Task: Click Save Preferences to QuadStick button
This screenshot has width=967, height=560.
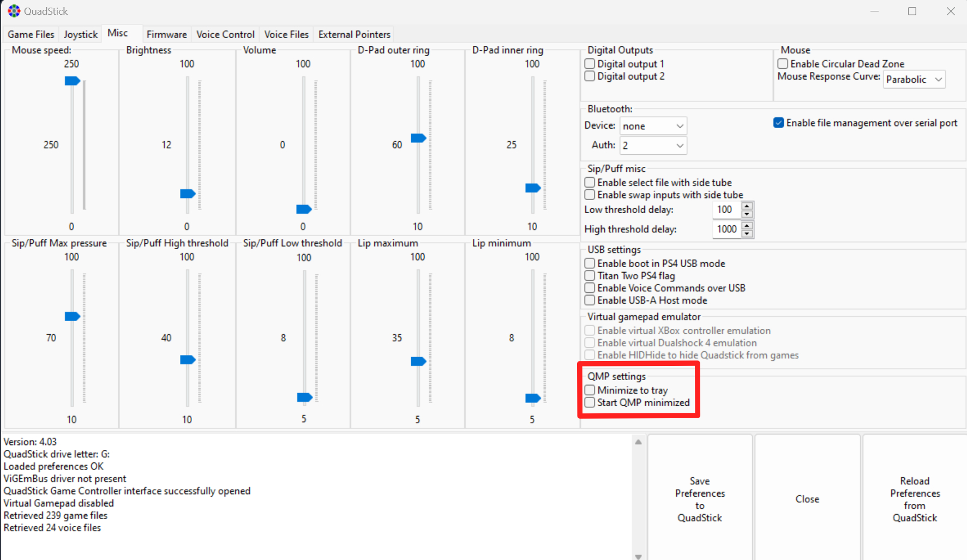Action: click(700, 499)
